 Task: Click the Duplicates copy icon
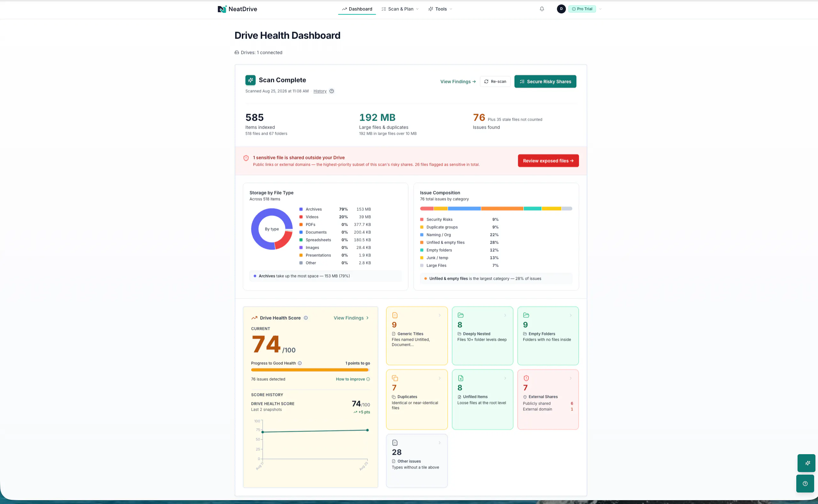pos(395,378)
